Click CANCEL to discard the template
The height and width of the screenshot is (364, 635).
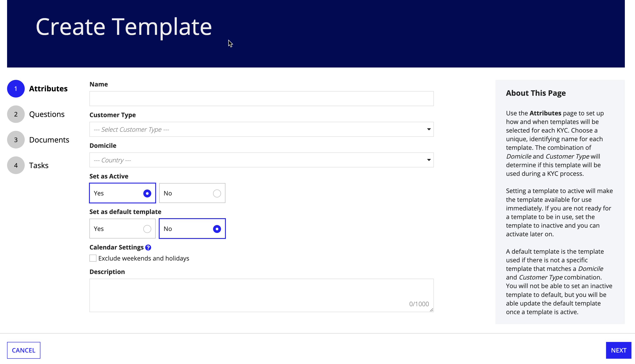pos(24,350)
